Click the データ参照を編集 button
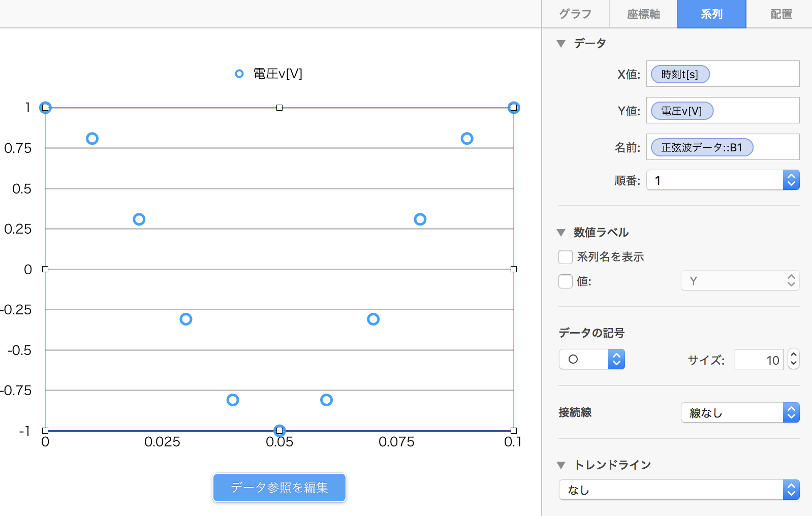Image resolution: width=812 pixels, height=516 pixels. [x=279, y=488]
